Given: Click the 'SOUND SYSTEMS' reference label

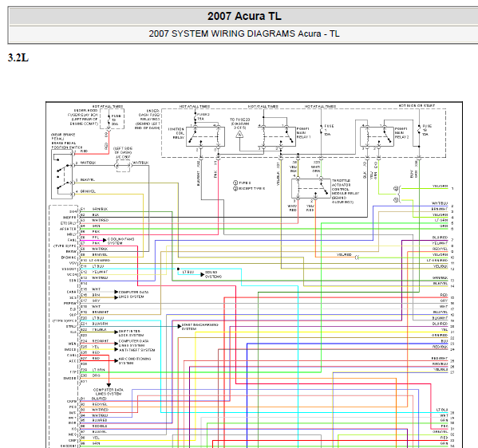Looking at the screenshot, I should (213, 274).
